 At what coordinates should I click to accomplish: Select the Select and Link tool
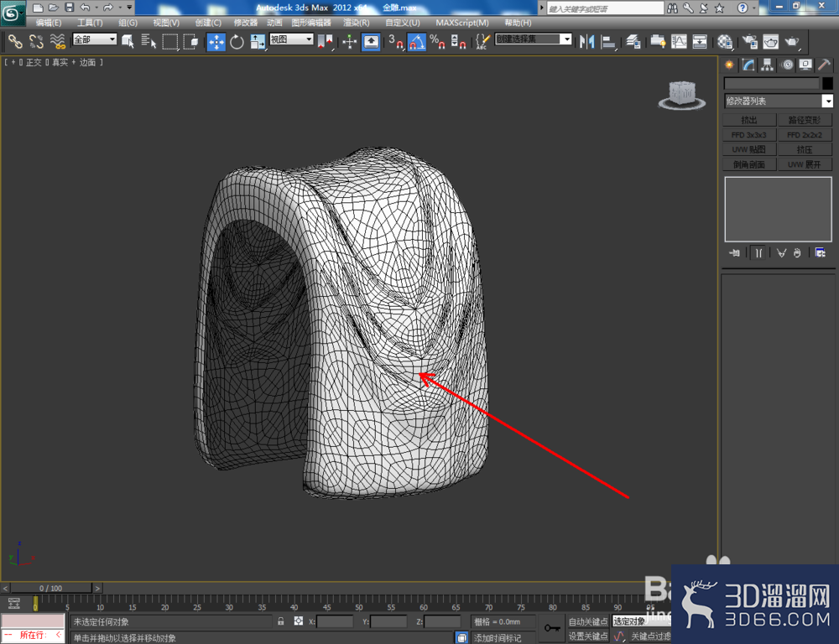click(15, 41)
